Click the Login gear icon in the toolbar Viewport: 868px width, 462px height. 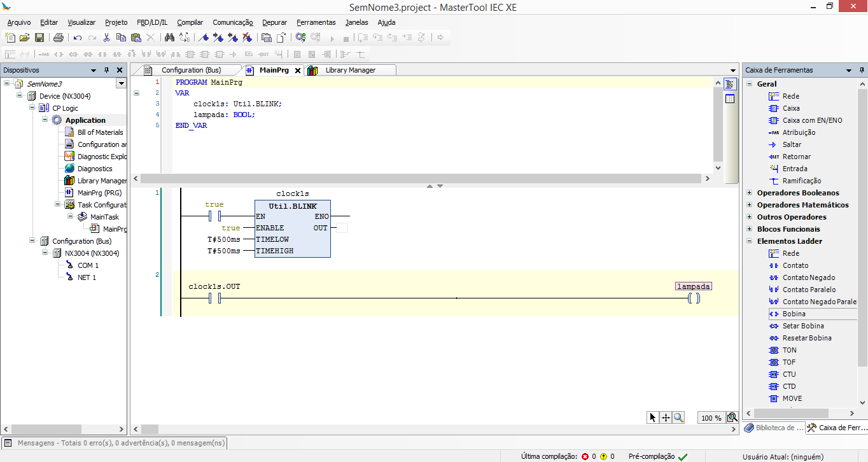(300, 38)
